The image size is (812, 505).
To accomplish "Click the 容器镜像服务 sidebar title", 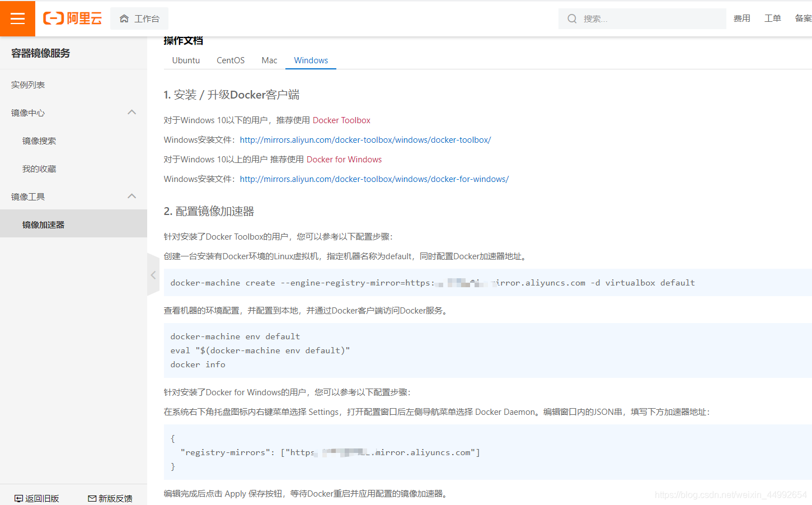I will 41,53.
